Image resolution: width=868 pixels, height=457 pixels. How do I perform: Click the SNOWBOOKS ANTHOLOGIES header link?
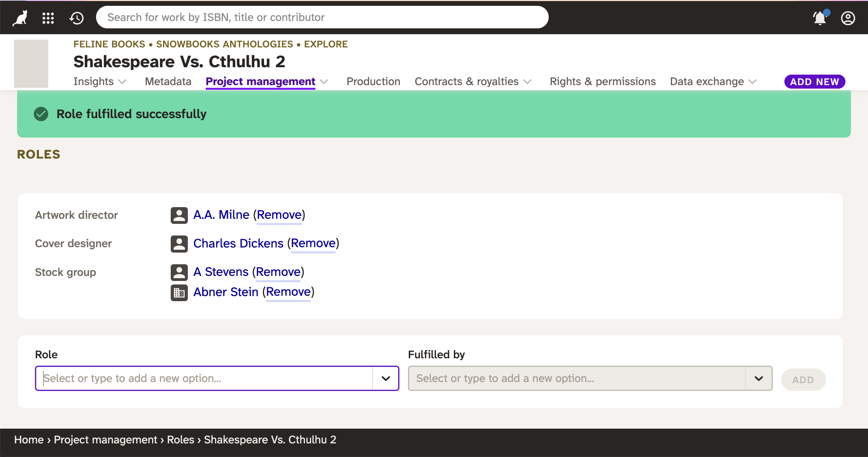click(x=225, y=44)
